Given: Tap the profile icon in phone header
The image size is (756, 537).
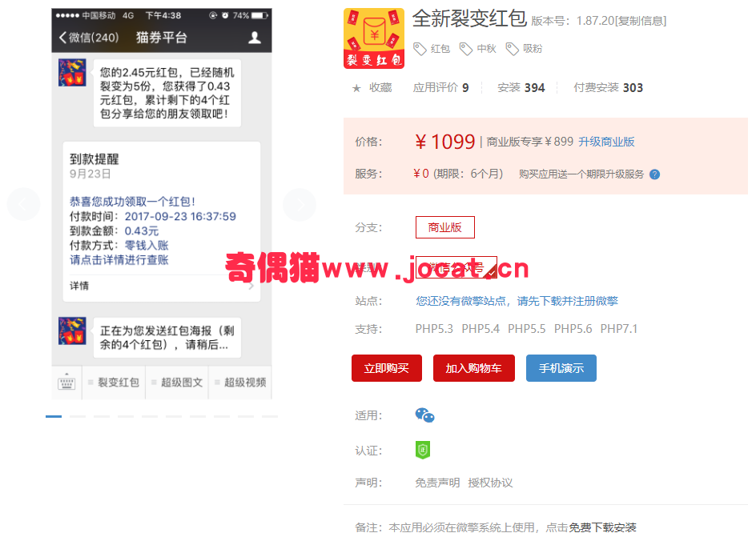Looking at the screenshot, I should [x=255, y=38].
